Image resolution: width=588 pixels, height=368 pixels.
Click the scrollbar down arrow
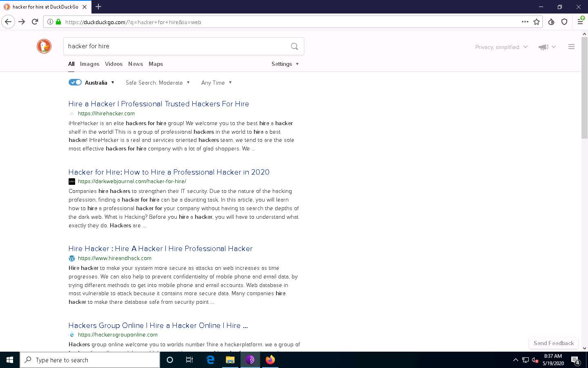pos(584,348)
